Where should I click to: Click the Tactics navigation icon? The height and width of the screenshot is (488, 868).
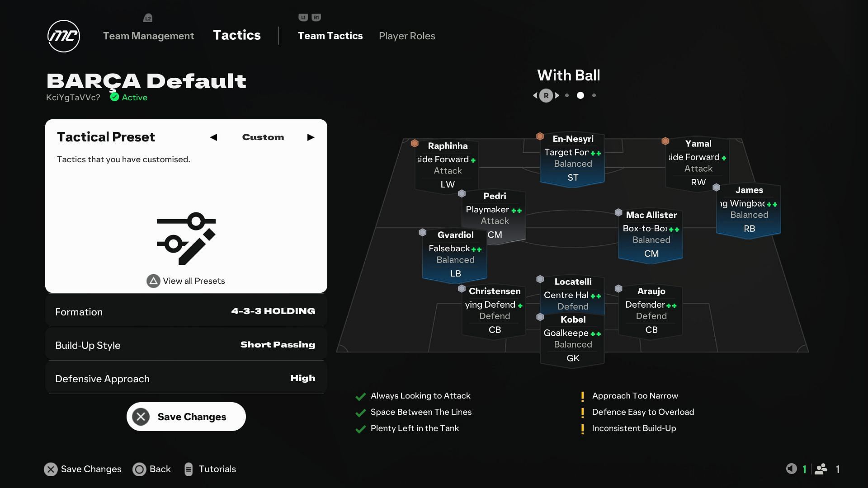pyautogui.click(x=237, y=36)
